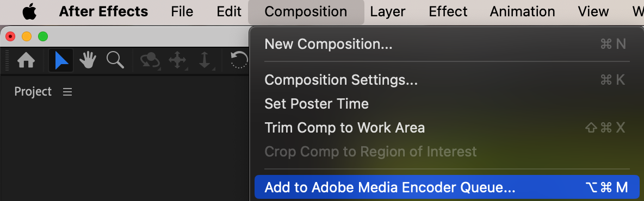
Task: Select the Selection arrow tool
Action: (61, 61)
